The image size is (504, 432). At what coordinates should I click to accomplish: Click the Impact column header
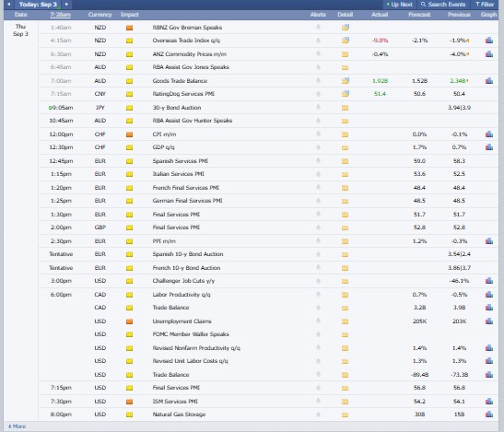(130, 15)
